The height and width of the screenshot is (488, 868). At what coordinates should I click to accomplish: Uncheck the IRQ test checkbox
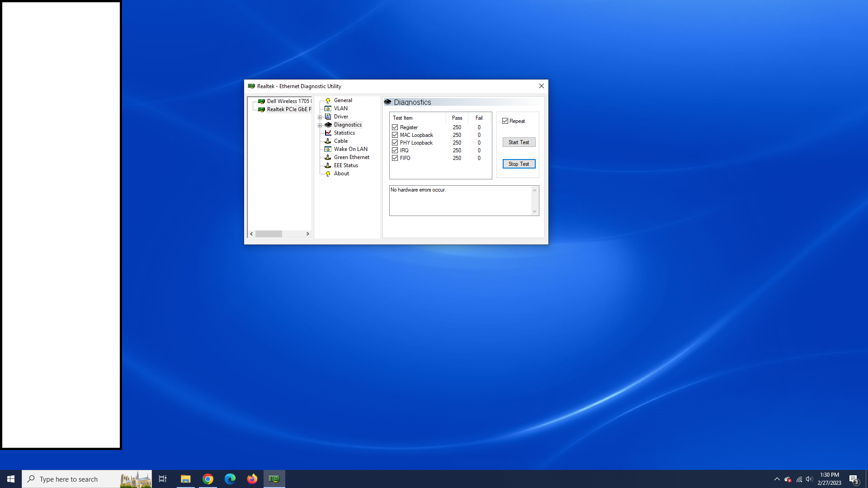[x=395, y=150]
